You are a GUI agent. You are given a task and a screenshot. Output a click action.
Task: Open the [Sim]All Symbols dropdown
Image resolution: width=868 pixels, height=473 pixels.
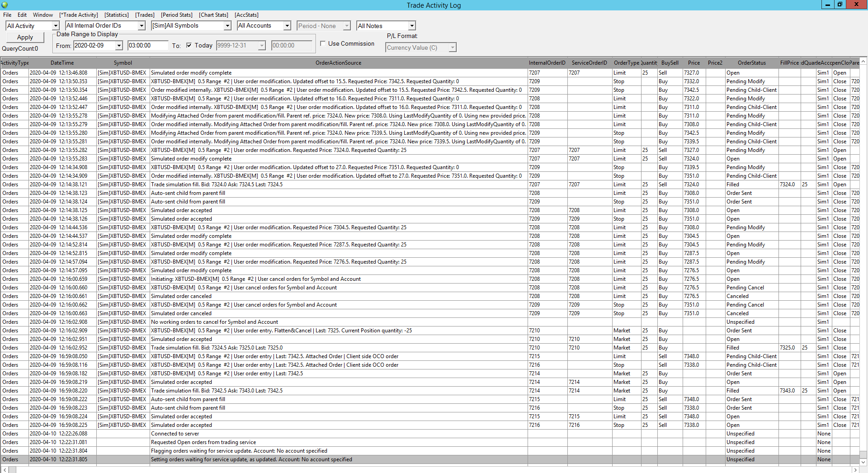click(x=227, y=26)
